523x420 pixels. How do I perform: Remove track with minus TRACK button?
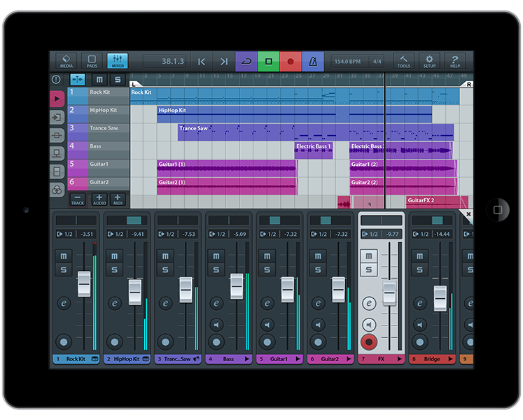78,199
